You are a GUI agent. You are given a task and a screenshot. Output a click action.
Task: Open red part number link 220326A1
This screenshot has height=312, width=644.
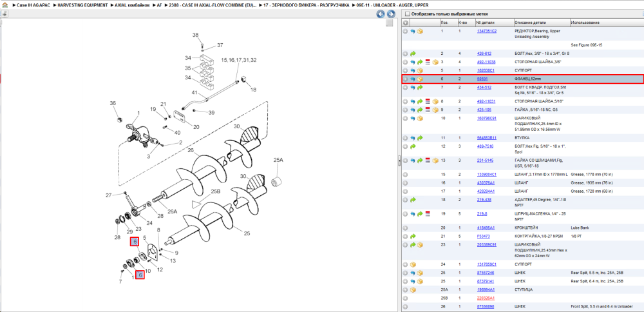coord(486,298)
